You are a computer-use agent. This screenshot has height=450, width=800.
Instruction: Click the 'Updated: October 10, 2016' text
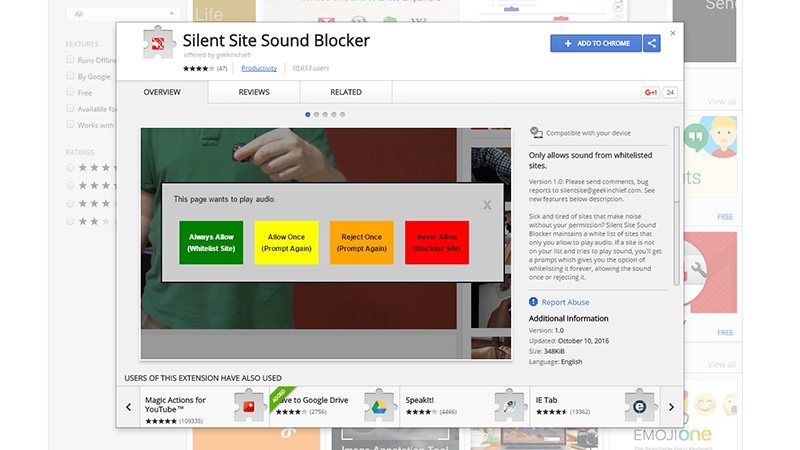[569, 341]
